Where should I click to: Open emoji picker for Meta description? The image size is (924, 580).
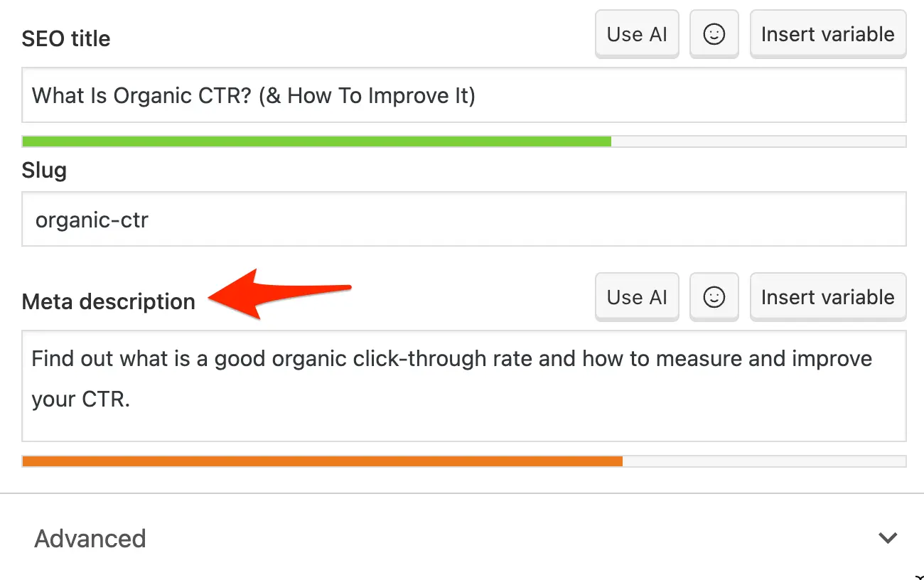[714, 297]
